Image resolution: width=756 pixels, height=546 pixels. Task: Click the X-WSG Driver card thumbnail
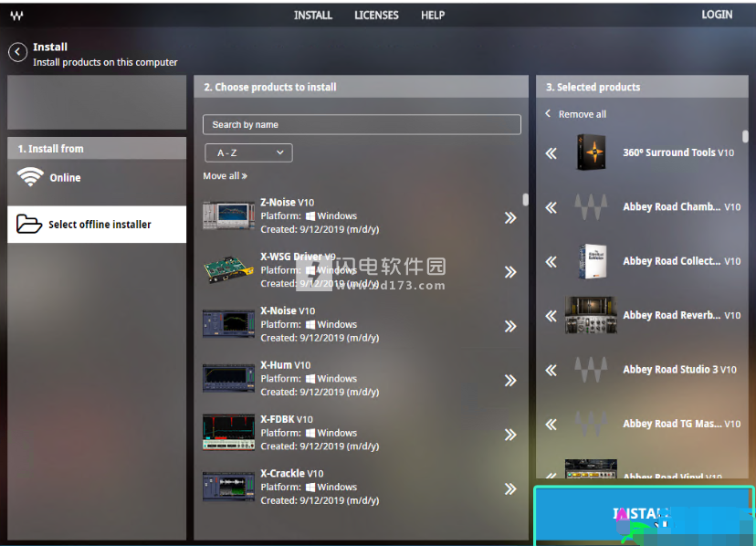[228, 269]
